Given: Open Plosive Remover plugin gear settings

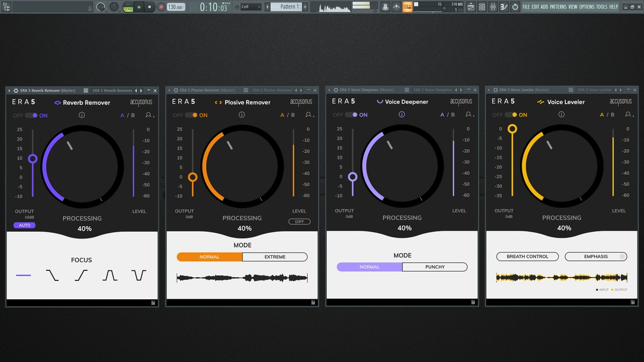Looking at the screenshot, I should (x=176, y=90).
